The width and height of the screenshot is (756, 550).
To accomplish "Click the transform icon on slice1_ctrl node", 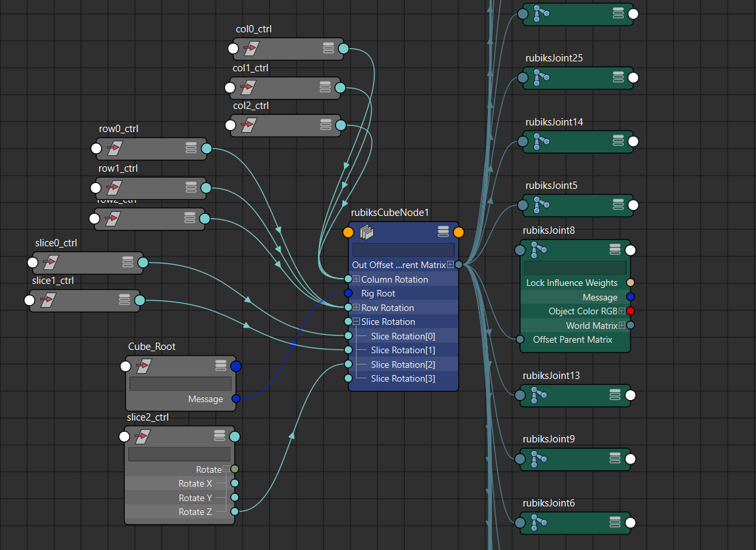I will click(x=48, y=300).
